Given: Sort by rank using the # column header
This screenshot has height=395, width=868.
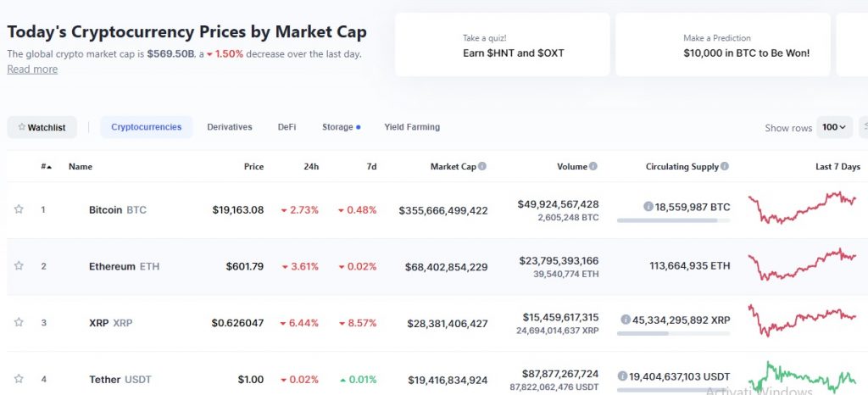Looking at the screenshot, I should [46, 167].
